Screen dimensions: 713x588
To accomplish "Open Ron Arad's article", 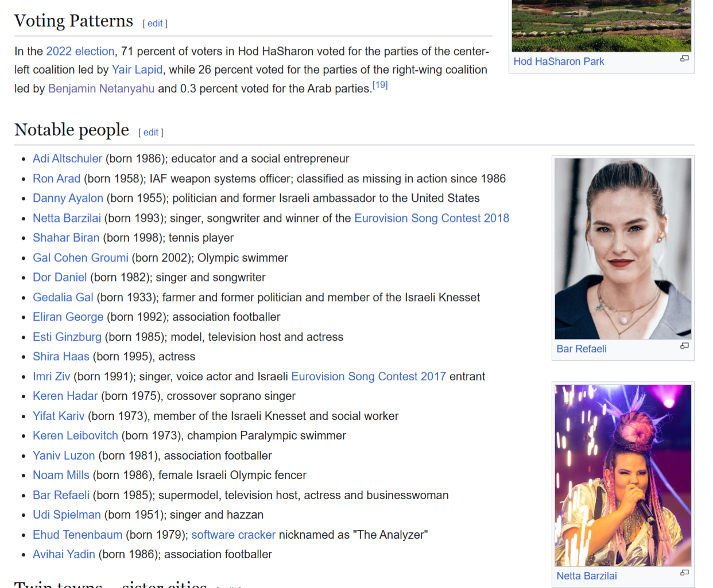I will [x=56, y=178].
